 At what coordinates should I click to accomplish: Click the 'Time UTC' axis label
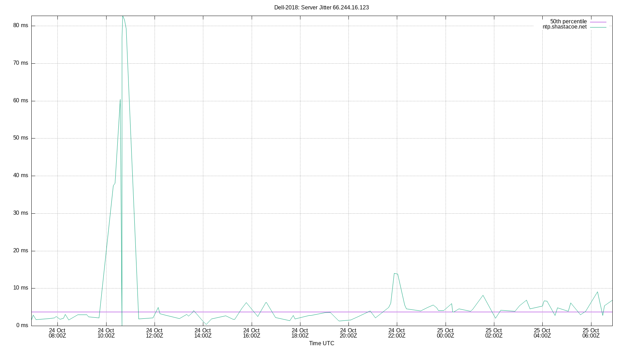tap(322, 343)
